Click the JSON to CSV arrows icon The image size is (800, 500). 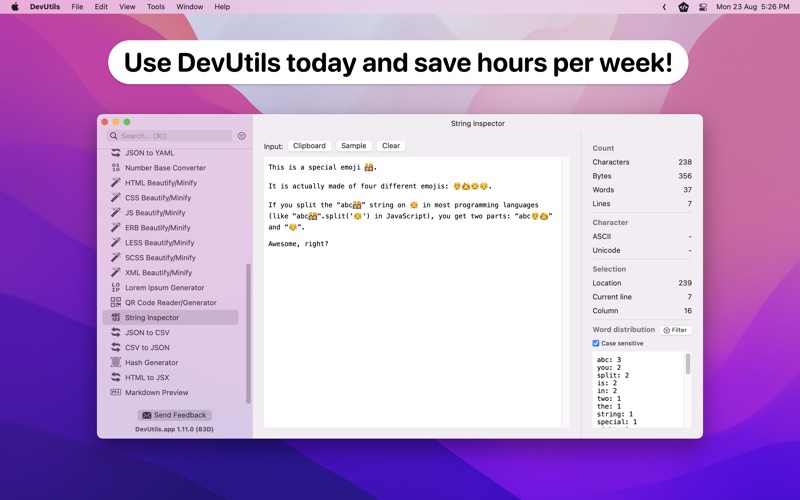116,332
